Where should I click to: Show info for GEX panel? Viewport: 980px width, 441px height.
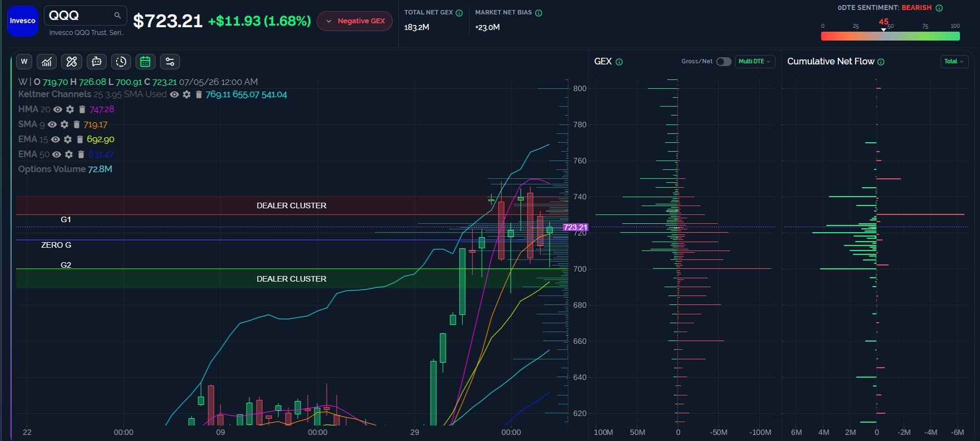(619, 62)
